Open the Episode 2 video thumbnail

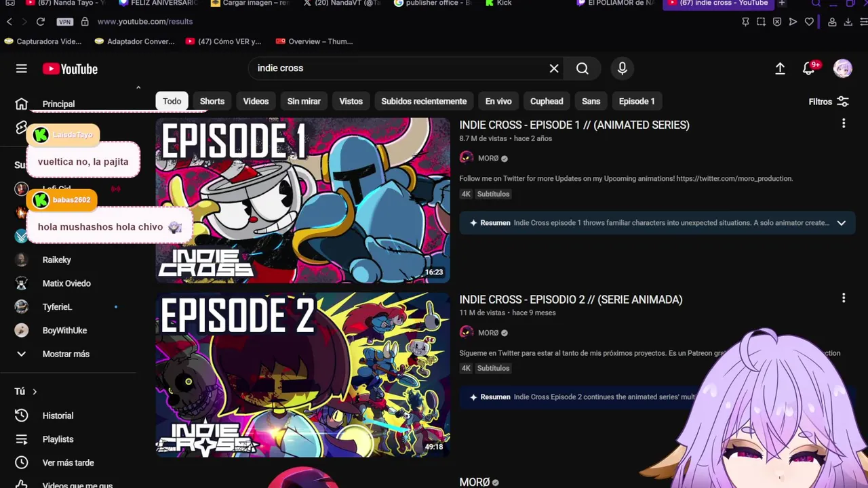302,375
